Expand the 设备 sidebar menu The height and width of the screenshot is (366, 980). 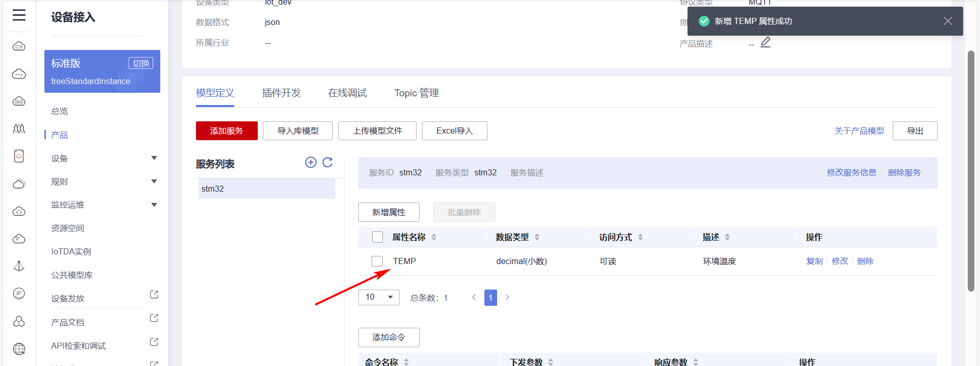(154, 158)
